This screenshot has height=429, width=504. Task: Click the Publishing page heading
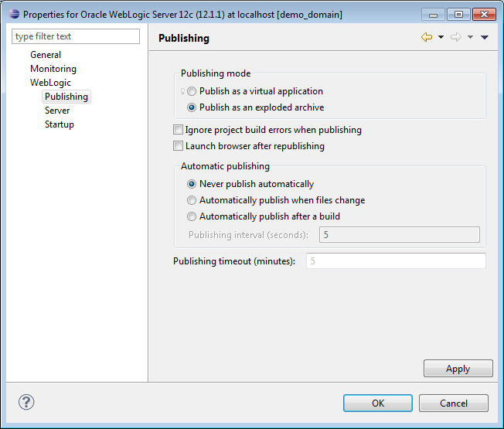(x=184, y=38)
